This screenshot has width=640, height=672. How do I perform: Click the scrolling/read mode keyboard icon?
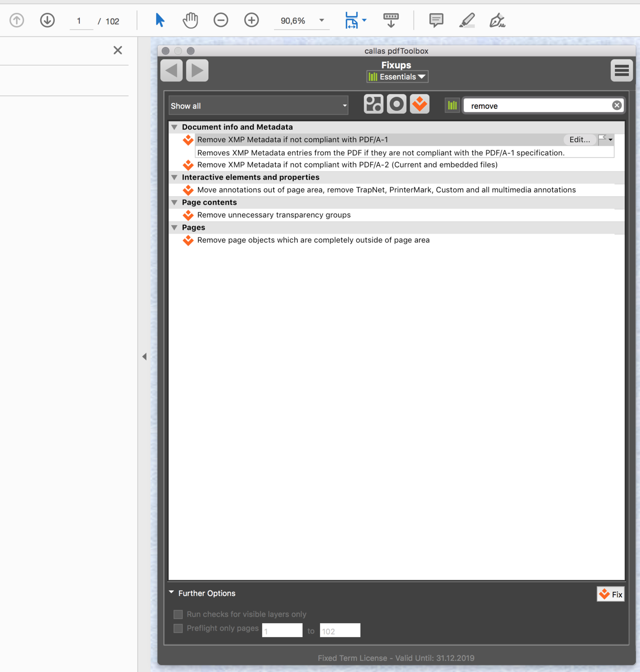(x=391, y=21)
